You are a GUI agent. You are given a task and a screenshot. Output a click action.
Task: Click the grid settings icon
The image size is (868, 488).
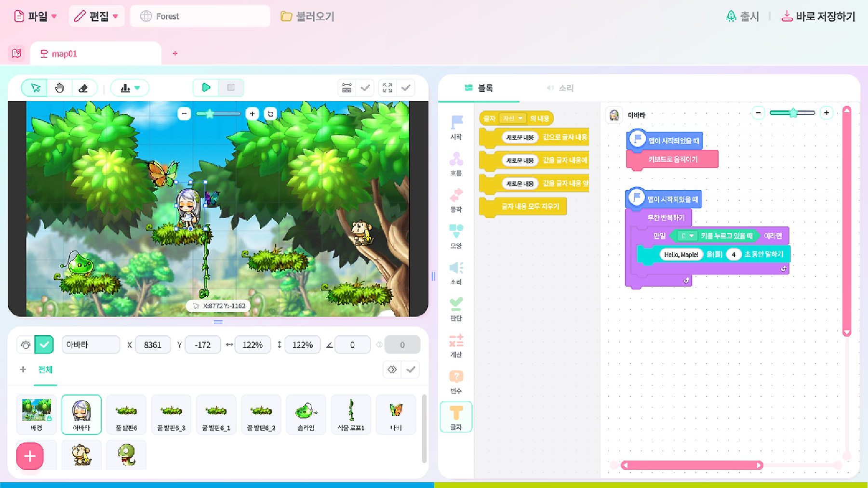(x=347, y=88)
